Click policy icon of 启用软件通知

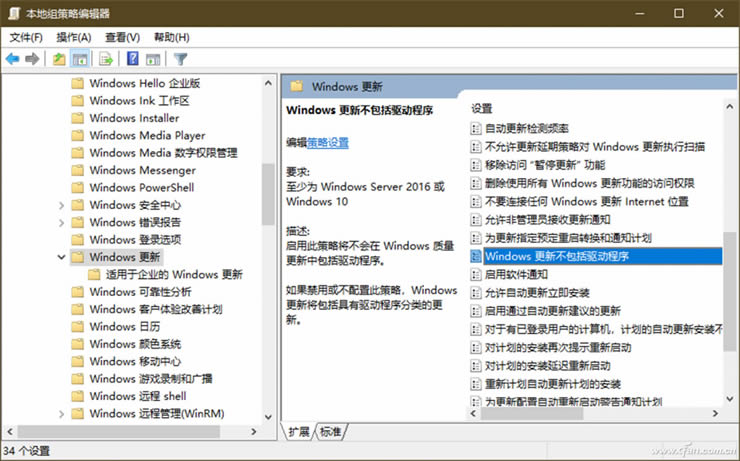pos(476,275)
